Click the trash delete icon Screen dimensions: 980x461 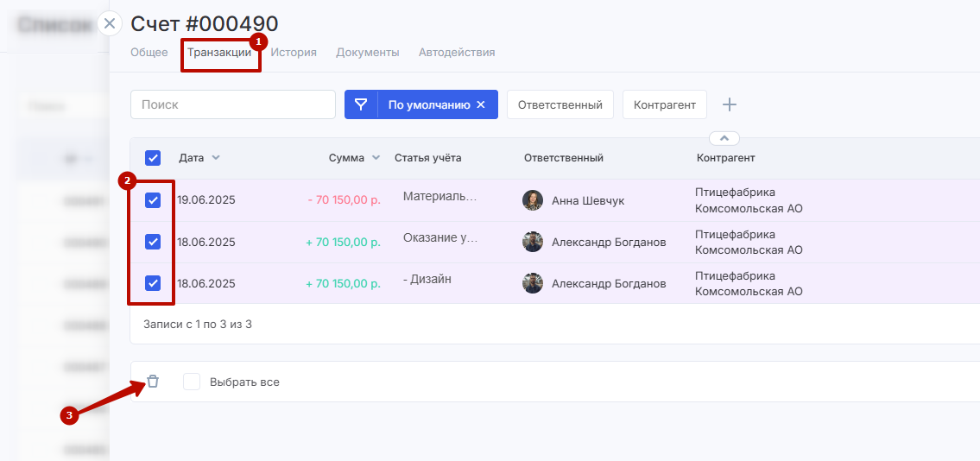coord(153,382)
